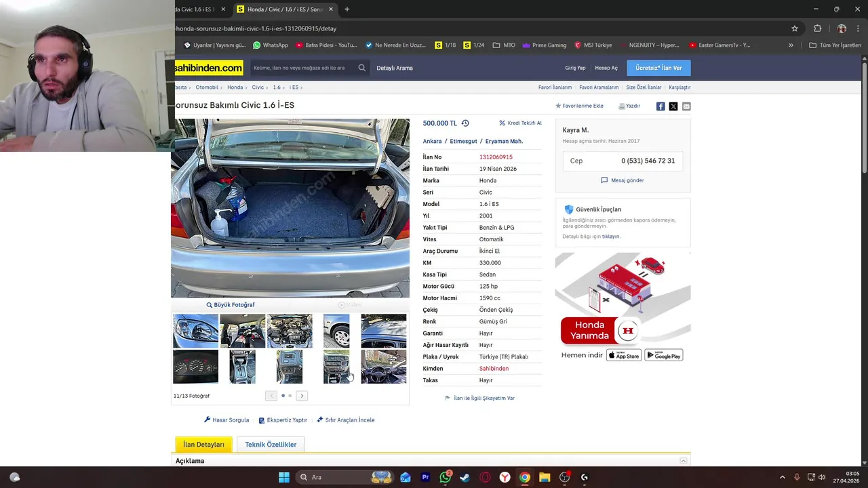Switch to the Teknik Özellikler tab
The image size is (868, 488).
(271, 445)
